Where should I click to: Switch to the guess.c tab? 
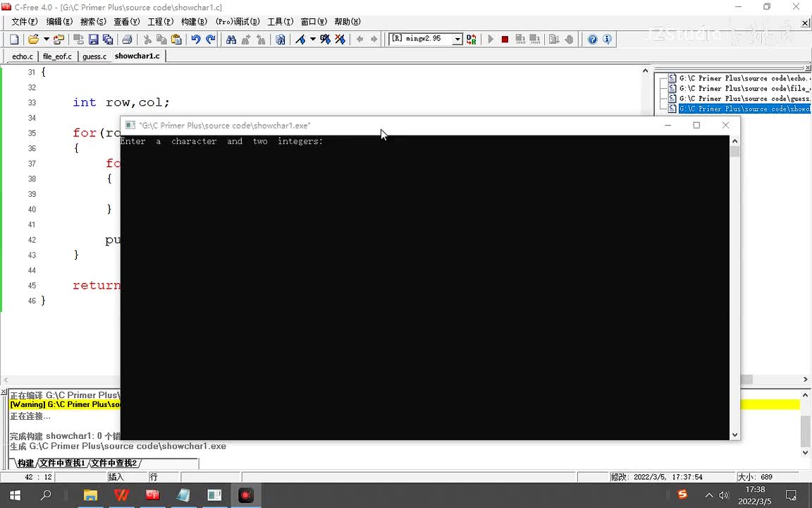94,56
